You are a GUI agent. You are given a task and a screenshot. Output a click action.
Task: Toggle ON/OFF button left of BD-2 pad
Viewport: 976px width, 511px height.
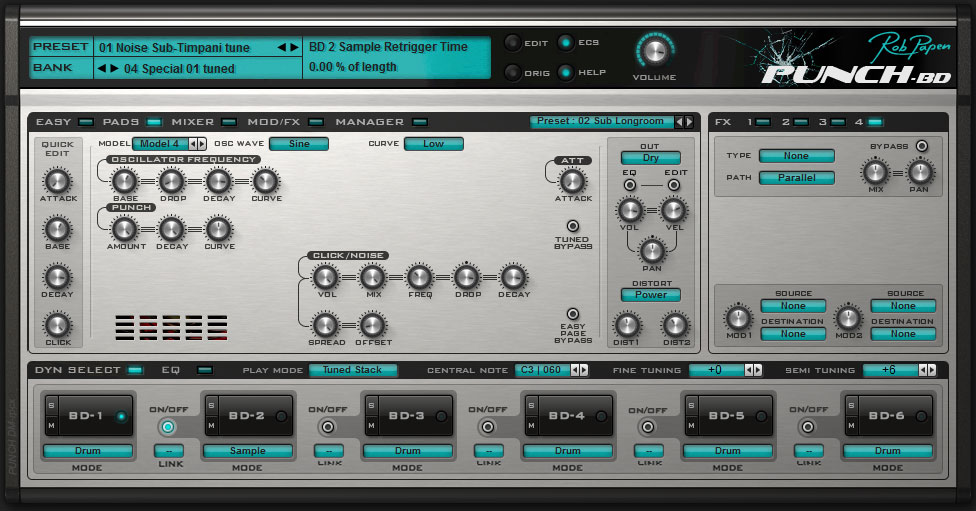click(x=167, y=427)
